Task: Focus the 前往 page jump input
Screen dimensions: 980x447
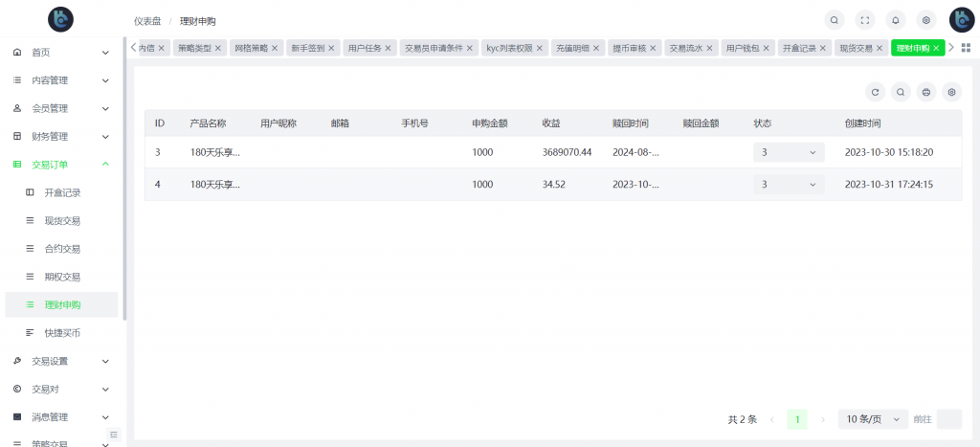Action: 948,419
